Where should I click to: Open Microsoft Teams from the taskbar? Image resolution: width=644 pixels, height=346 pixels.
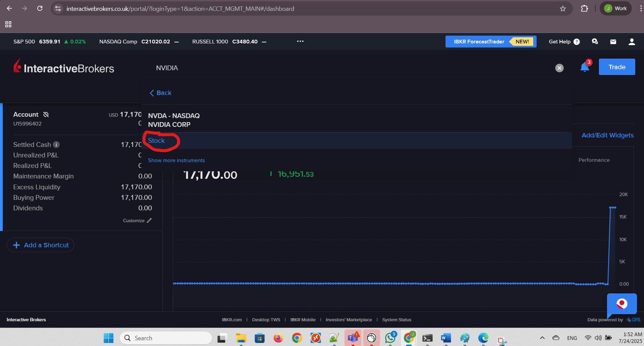[353, 338]
